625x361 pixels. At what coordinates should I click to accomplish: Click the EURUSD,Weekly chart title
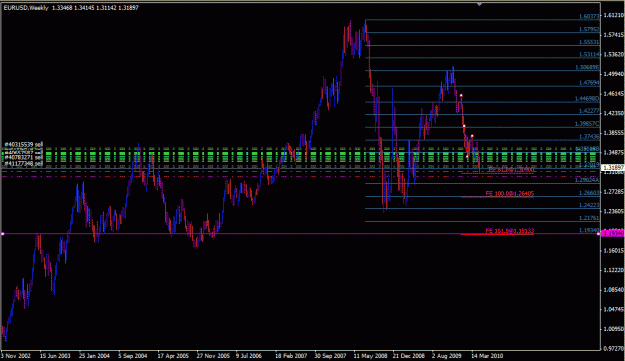[26, 8]
